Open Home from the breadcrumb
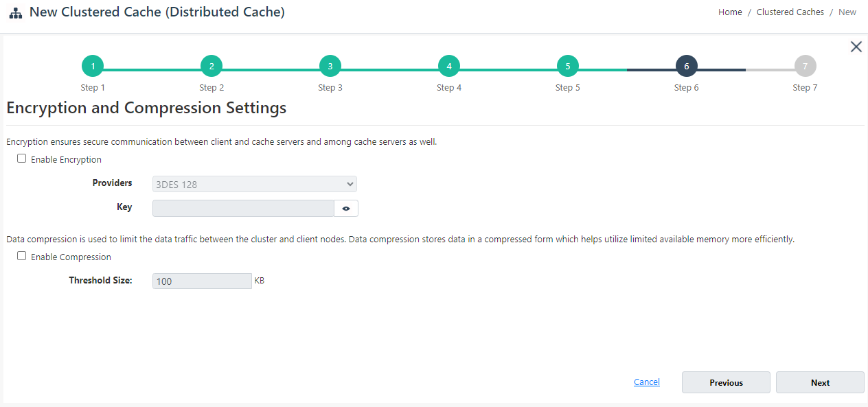 click(730, 12)
